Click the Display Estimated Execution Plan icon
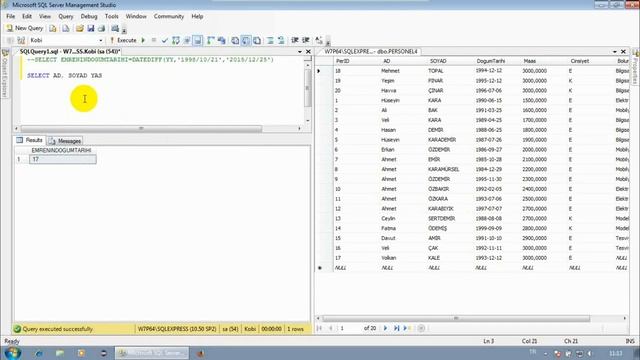 [176, 40]
